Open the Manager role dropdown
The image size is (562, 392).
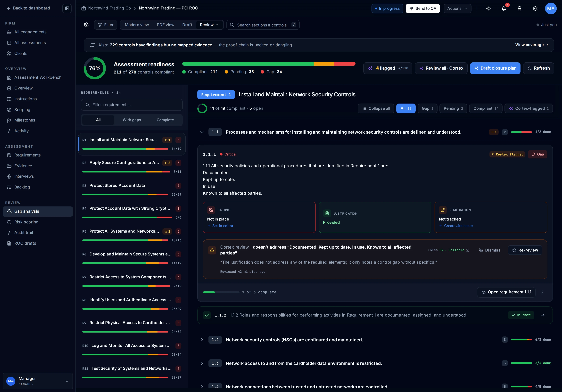[38, 381]
